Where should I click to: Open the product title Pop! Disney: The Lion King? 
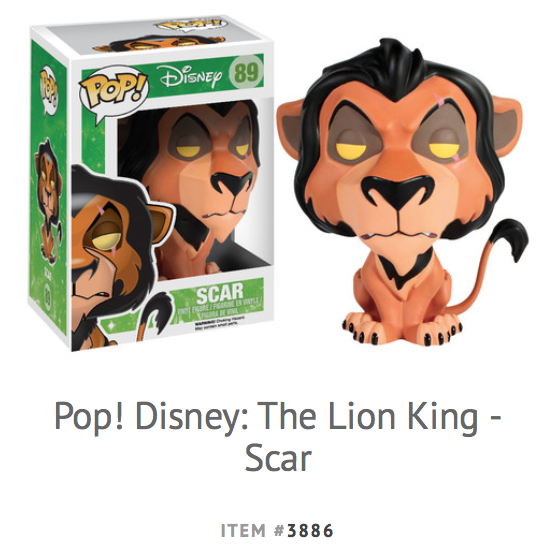[x=277, y=416]
